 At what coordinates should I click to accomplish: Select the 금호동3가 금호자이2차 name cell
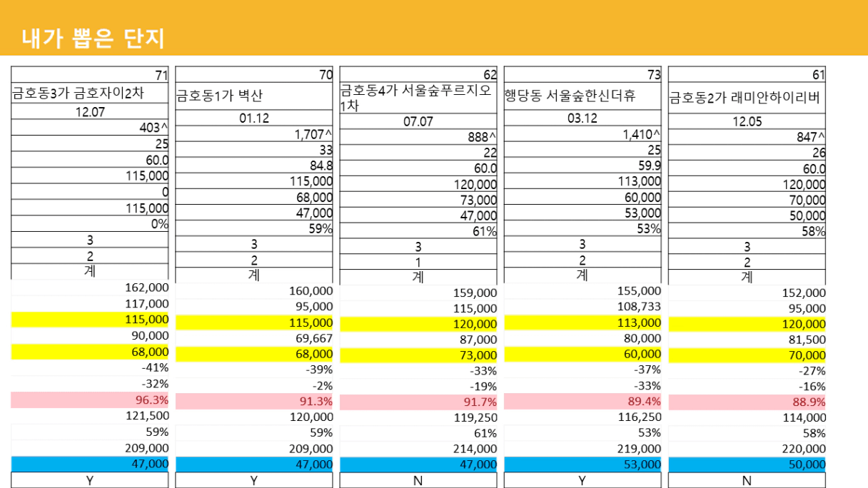click(x=90, y=93)
